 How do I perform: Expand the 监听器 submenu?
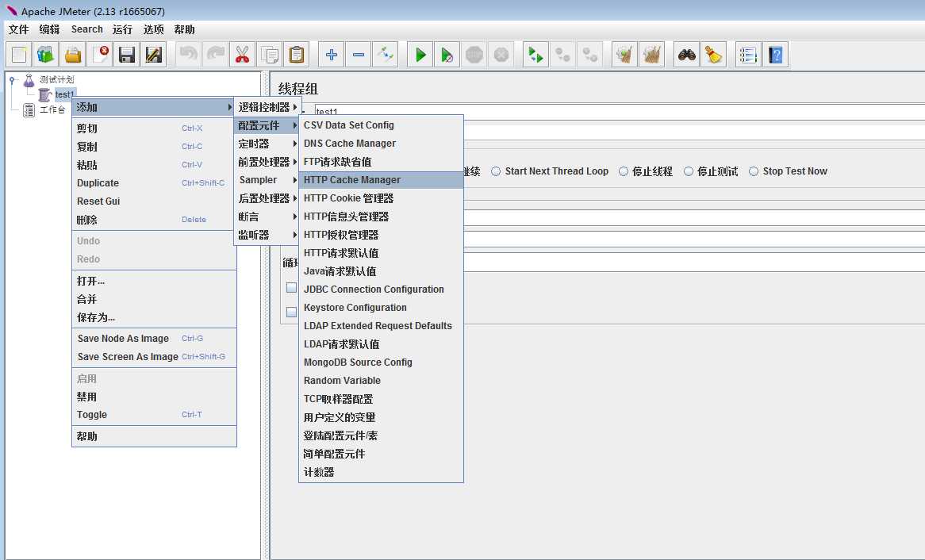[267, 235]
